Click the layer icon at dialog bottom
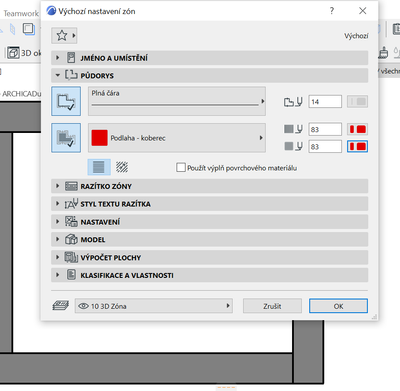 point(61,306)
